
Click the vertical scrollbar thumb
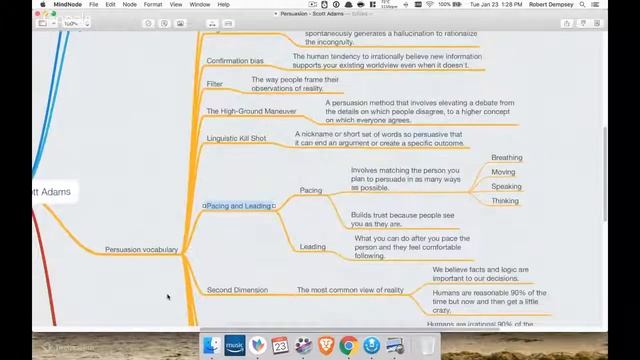tap(604, 174)
